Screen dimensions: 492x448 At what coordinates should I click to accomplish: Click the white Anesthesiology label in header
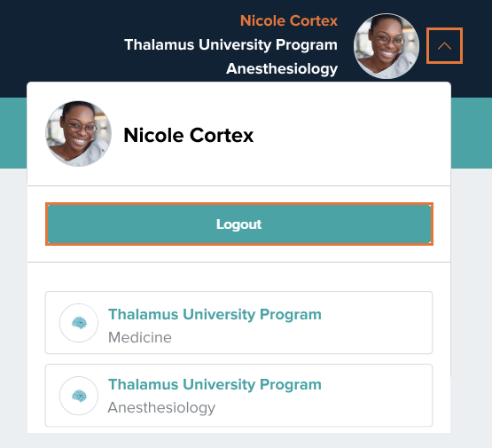click(282, 68)
